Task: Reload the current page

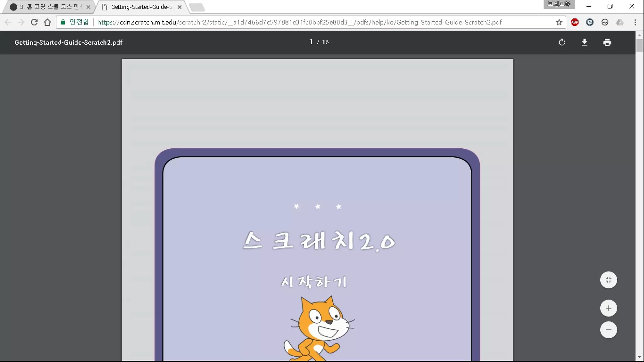Action: coord(34,22)
